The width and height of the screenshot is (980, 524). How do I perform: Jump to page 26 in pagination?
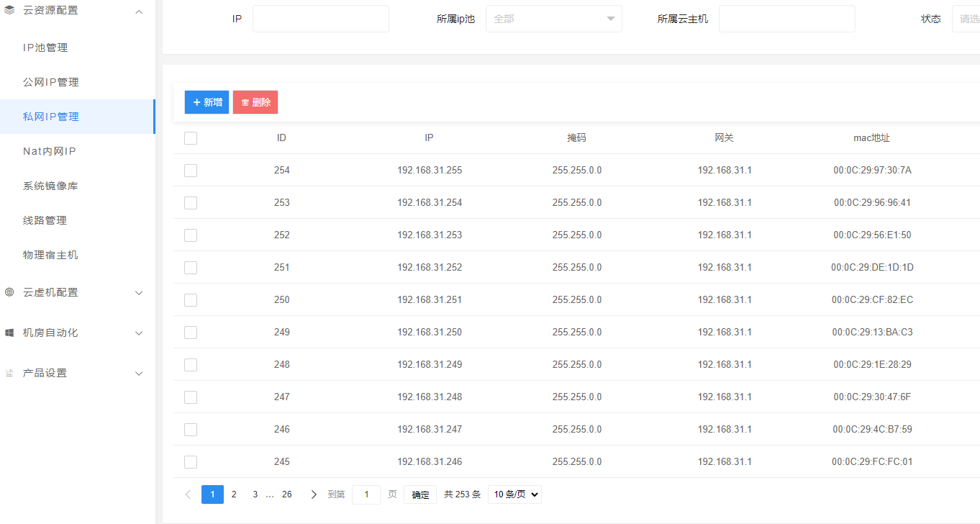[287, 494]
